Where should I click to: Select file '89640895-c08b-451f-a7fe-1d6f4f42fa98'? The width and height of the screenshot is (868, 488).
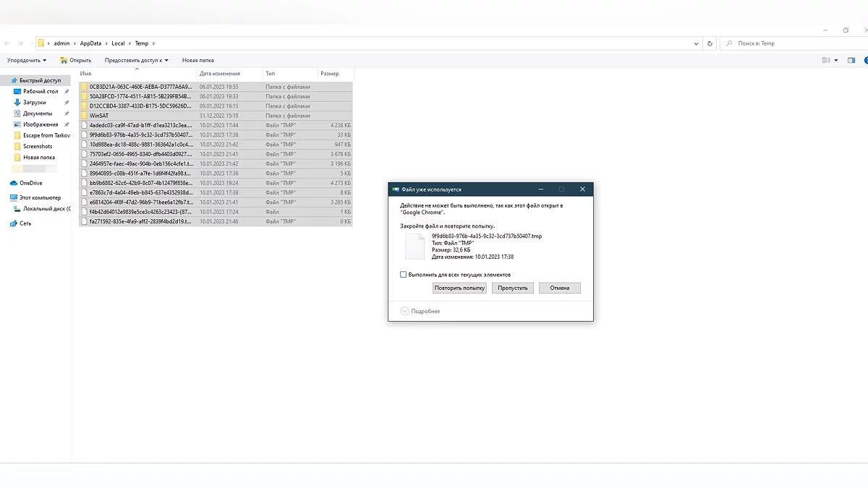pyautogui.click(x=216, y=174)
